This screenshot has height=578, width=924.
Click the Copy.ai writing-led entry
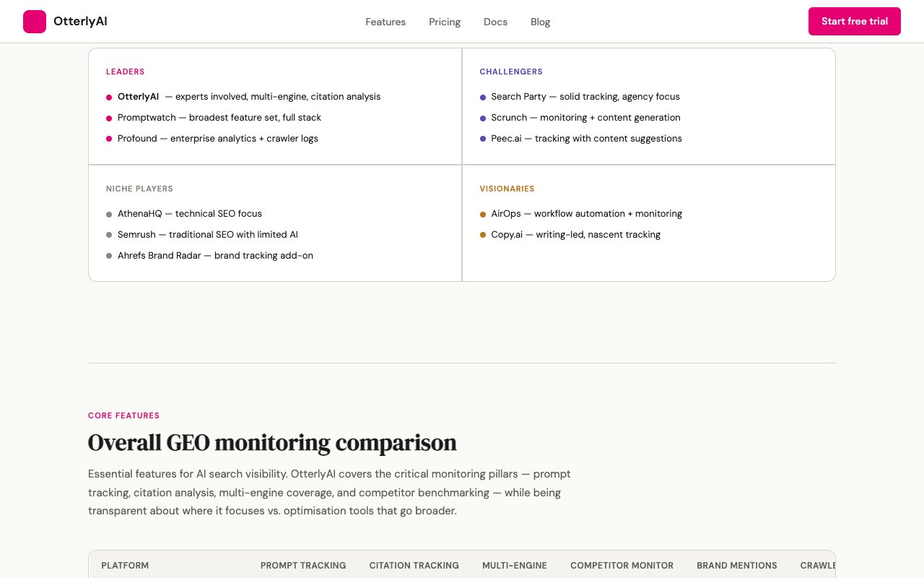pos(570,235)
